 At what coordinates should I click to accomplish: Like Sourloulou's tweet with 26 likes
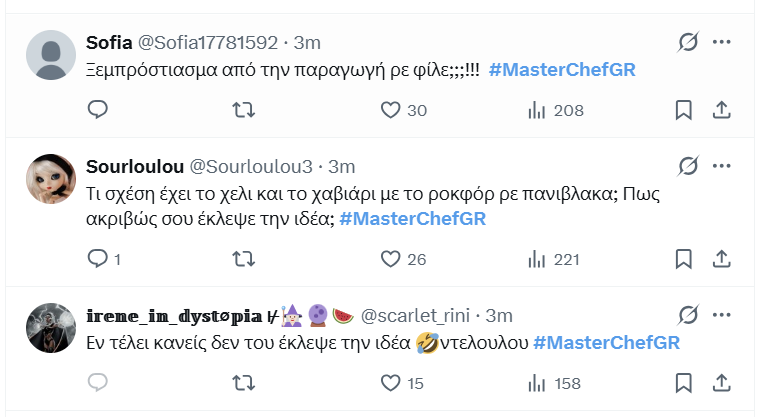tap(391, 259)
